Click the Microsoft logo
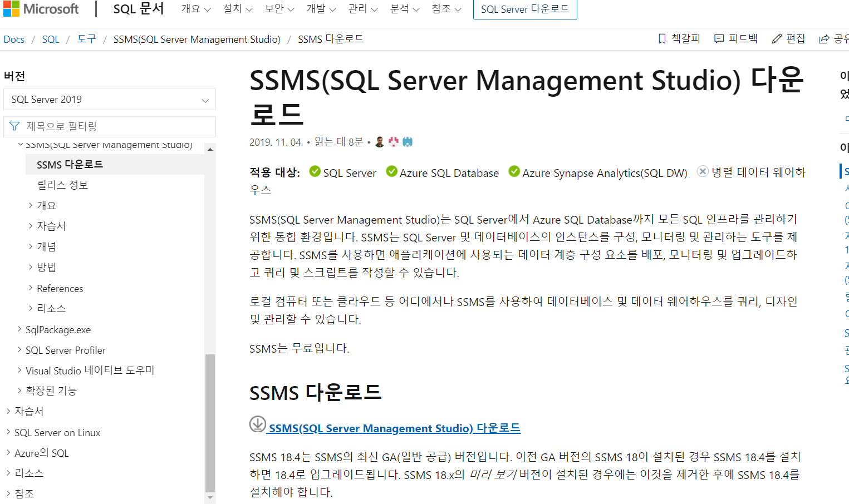Viewport: 849px width, 504px height. point(41,9)
